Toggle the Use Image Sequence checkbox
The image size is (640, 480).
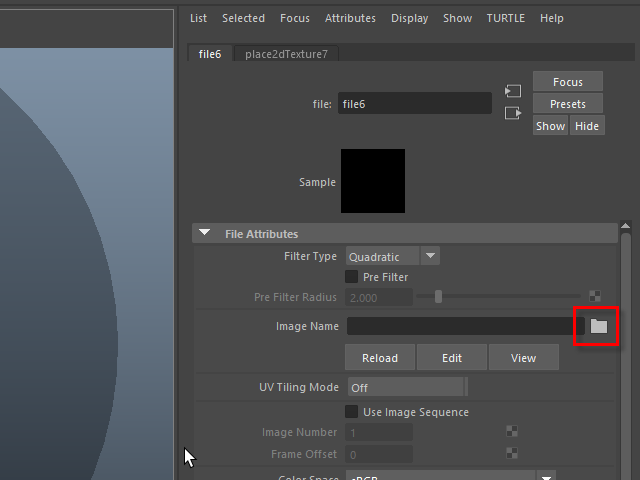click(352, 412)
